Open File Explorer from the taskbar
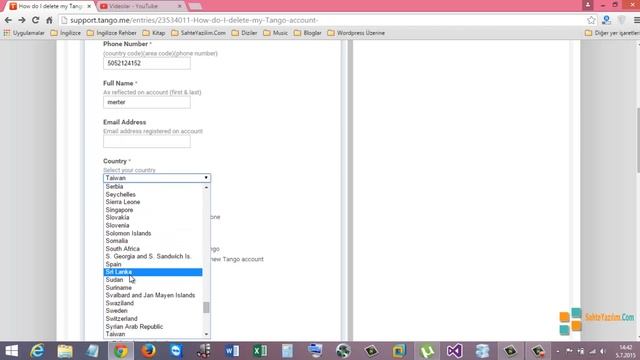Image resolution: width=640 pixels, height=360 pixels. [x=65, y=351]
